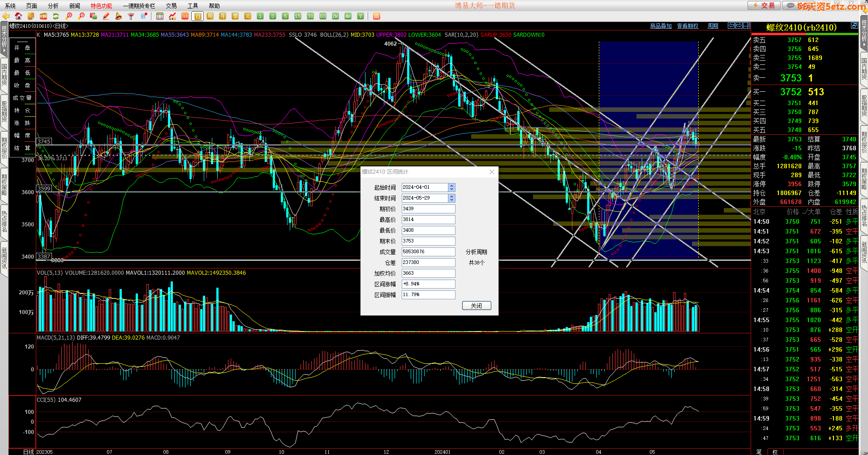
Task: Click the chart next-contract right arrow
Action: 739,26
